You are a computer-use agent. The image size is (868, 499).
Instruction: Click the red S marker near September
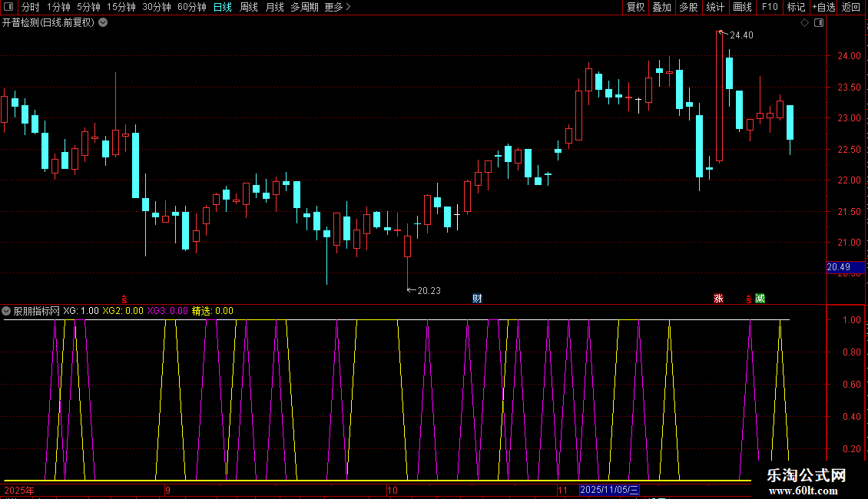124,299
